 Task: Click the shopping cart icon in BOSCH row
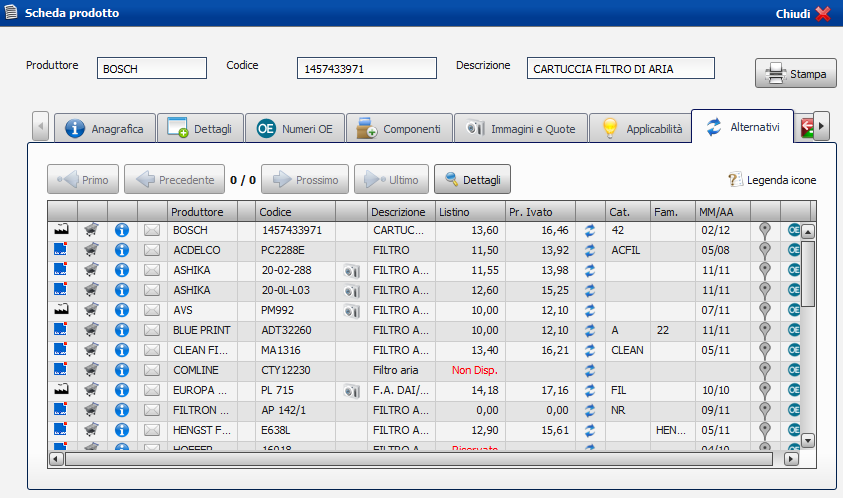(x=92, y=230)
